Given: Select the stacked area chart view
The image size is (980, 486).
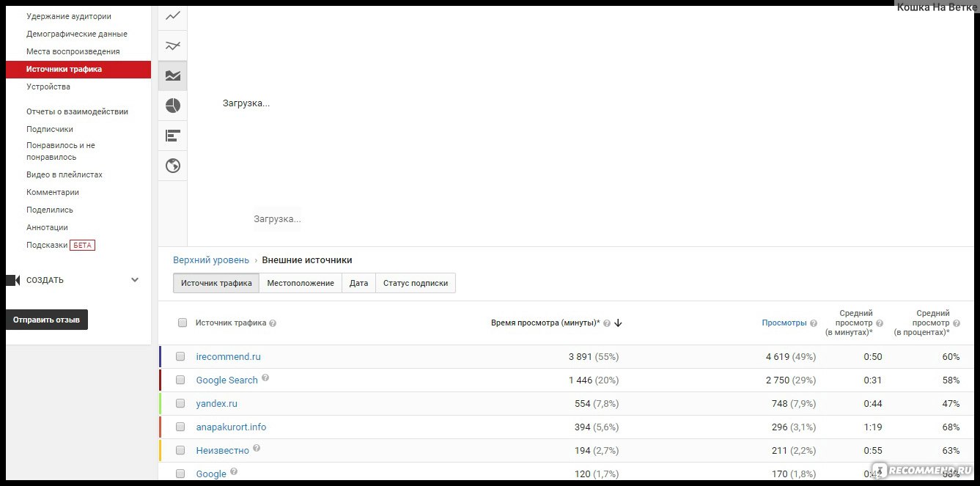Looking at the screenshot, I should tap(173, 76).
